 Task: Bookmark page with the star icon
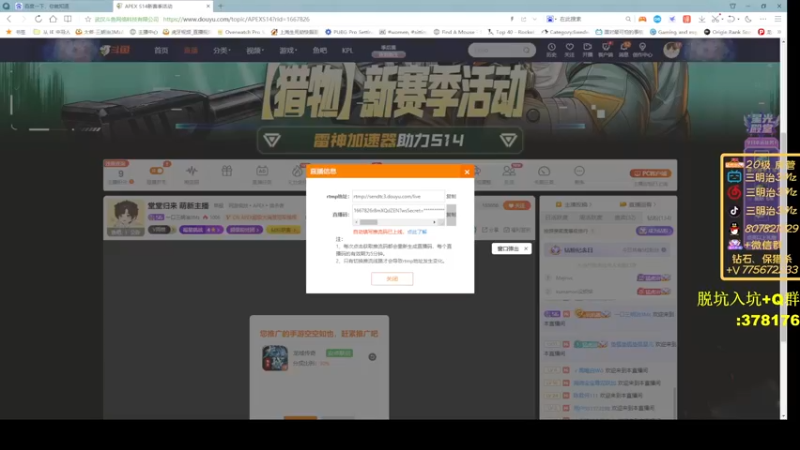click(88, 19)
